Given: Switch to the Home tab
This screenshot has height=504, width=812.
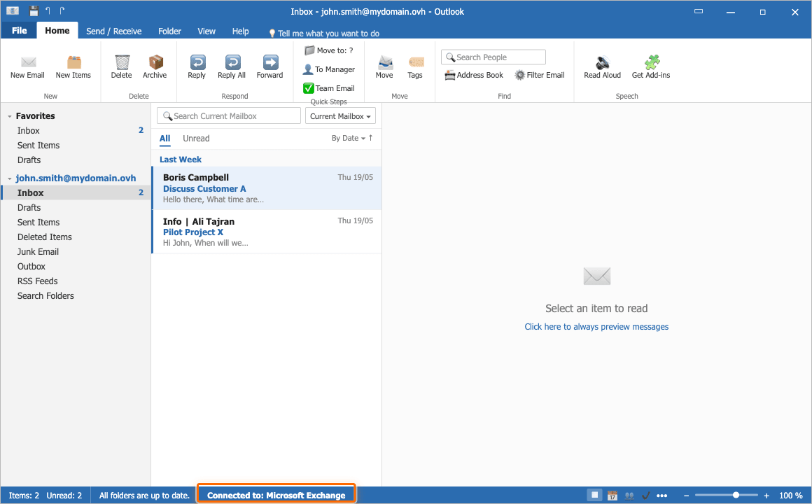Looking at the screenshot, I should click(x=57, y=31).
